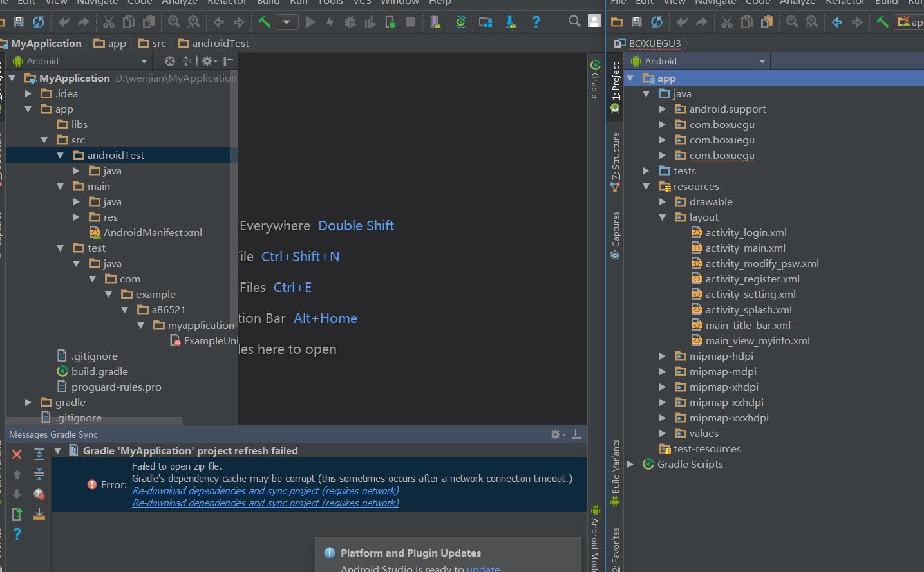Open Messages Gradle Sync gear dropdown
This screenshot has height=572, width=924.
[x=557, y=434]
